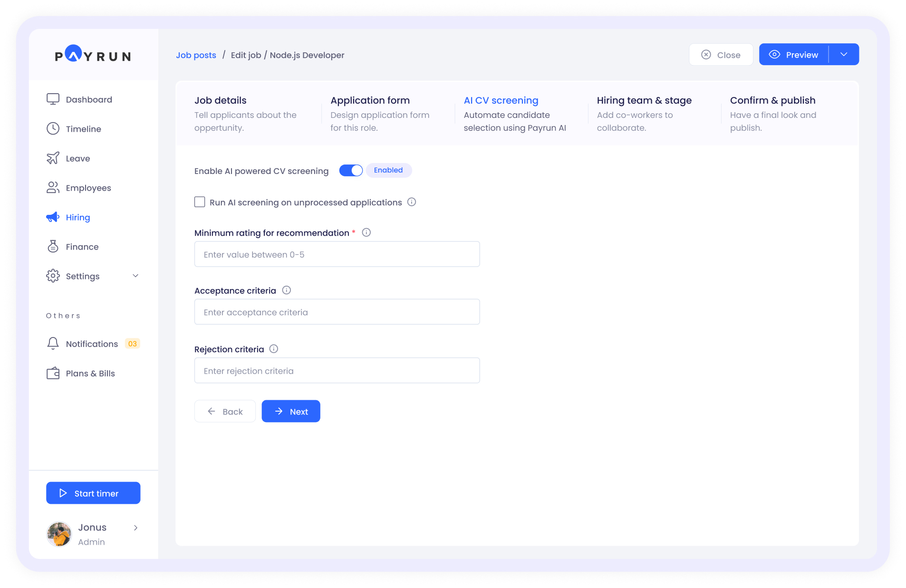Image resolution: width=906 pixels, height=588 pixels.
Task: Follow the Job posts breadcrumb link
Action: (x=196, y=55)
